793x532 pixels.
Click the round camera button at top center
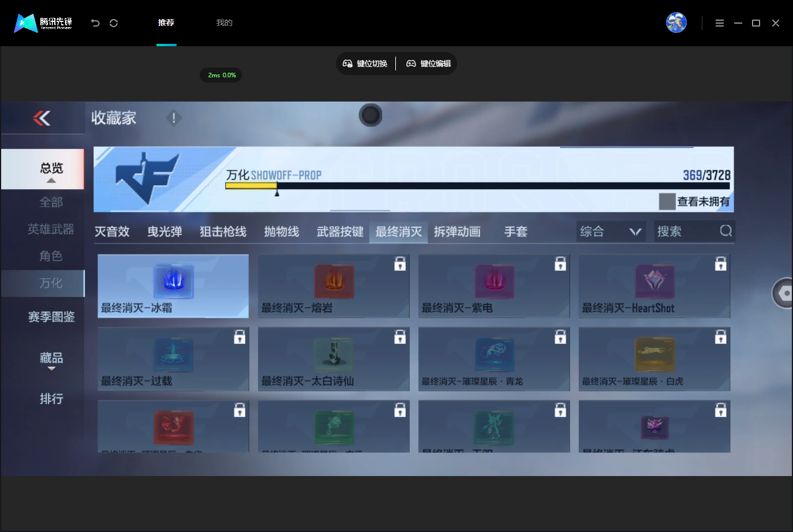(x=371, y=115)
